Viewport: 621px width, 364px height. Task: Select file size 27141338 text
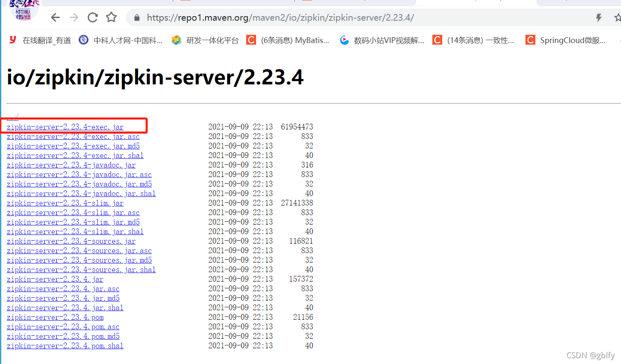tap(297, 203)
